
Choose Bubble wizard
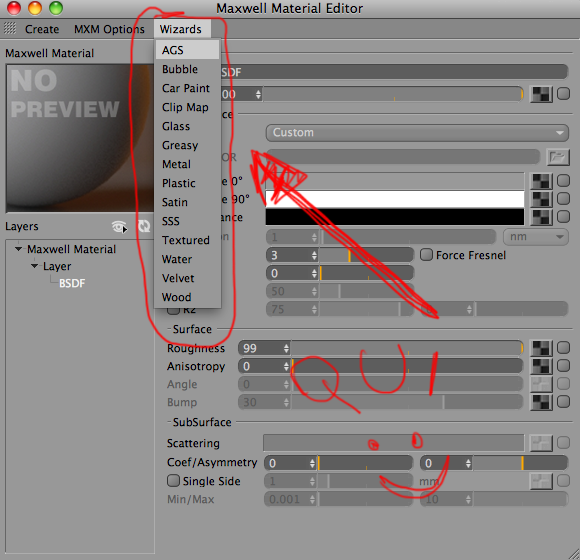[x=188, y=69]
